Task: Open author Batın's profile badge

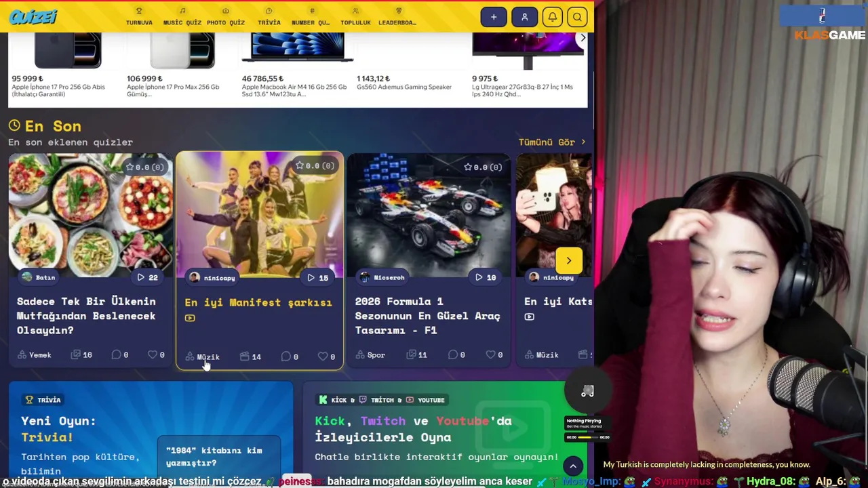Action: [39, 277]
